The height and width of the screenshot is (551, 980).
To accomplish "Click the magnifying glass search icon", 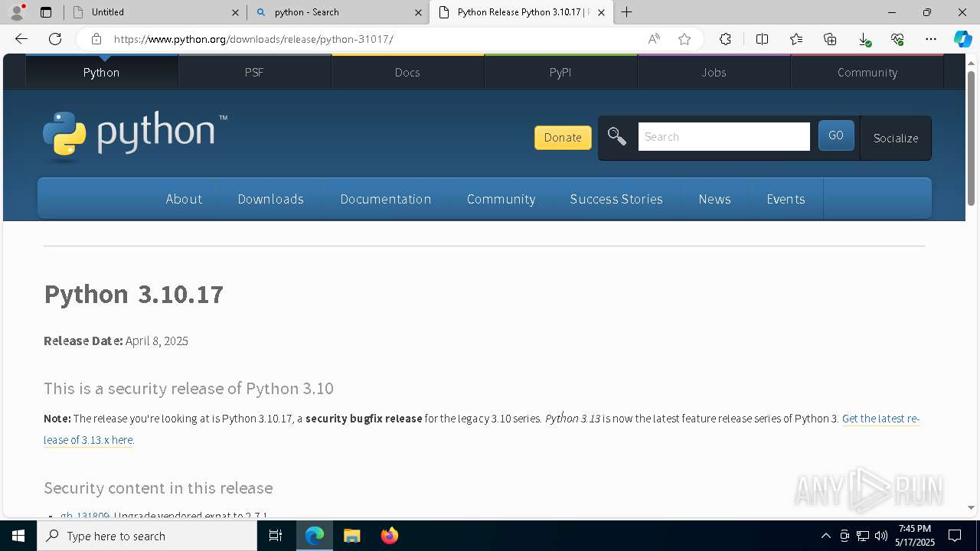I will 616,136.
